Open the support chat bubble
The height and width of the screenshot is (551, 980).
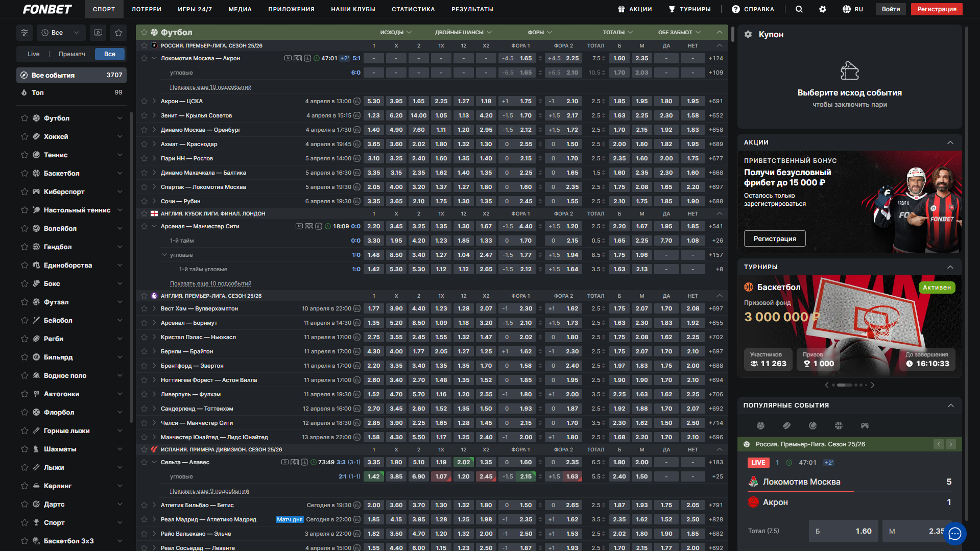pos(955,534)
